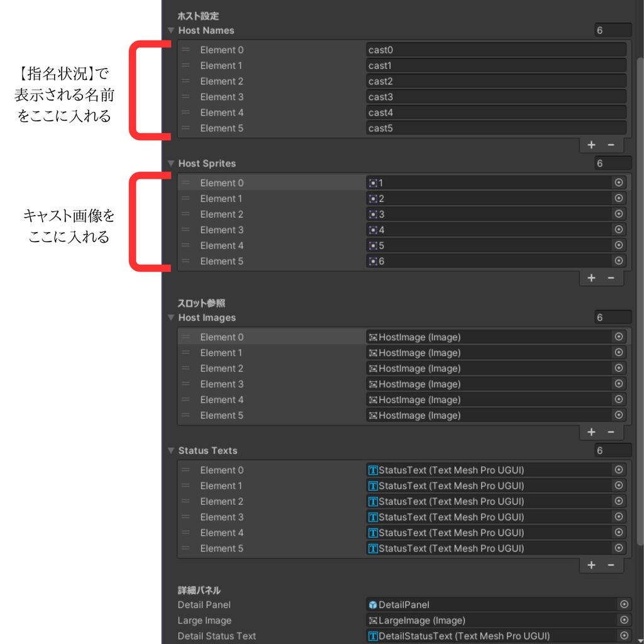Collapse the Host Sprites foldout arrow

(171, 164)
